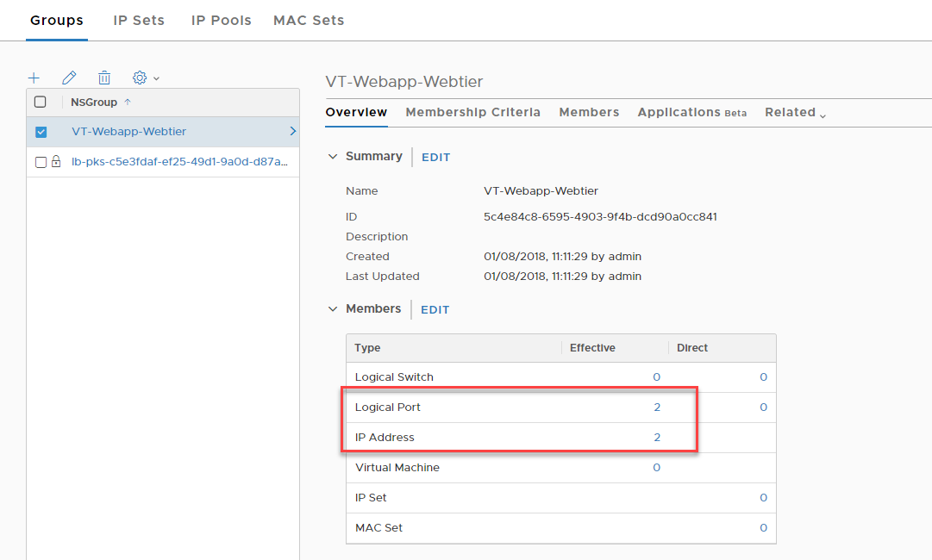This screenshot has width=932, height=560.
Task: Open VT-Webapp-Webtier row chevron
Action: (x=292, y=131)
